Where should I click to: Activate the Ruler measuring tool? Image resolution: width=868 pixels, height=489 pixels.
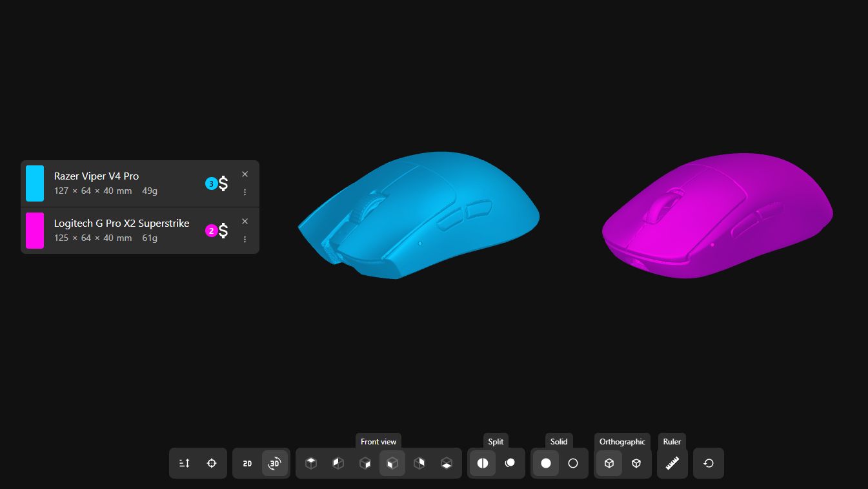[x=672, y=463]
